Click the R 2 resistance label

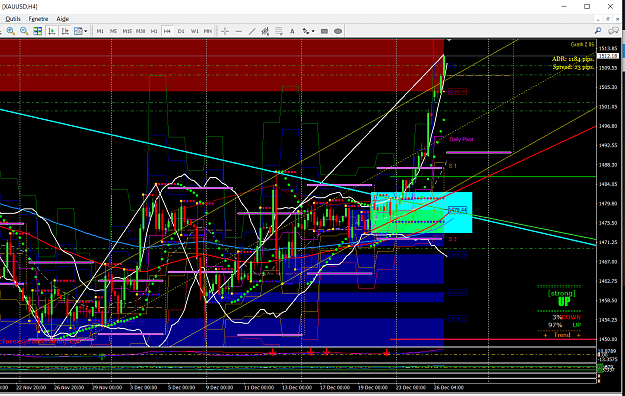tap(452, 66)
